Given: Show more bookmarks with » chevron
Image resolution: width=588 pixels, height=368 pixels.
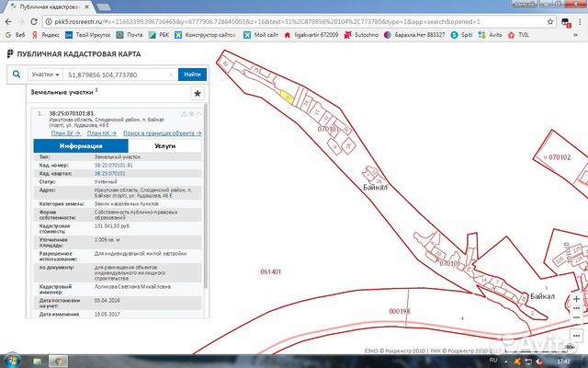Looking at the screenshot, I should point(575,35).
